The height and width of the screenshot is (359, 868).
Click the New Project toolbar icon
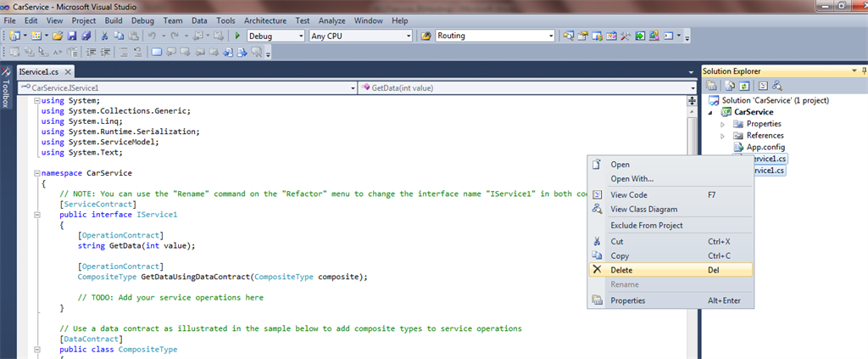click(x=15, y=36)
